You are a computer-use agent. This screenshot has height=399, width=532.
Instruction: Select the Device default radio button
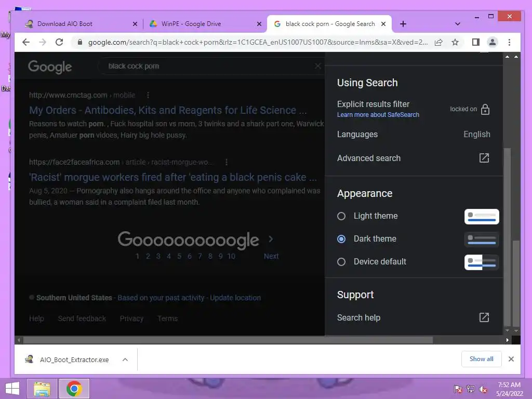(x=341, y=262)
